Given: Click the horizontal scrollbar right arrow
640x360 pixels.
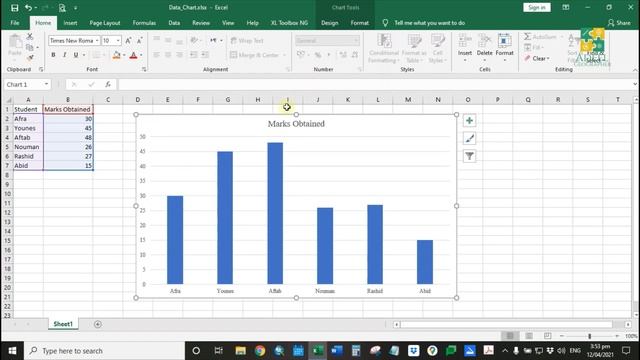Looking at the screenshot, I should [628, 324].
